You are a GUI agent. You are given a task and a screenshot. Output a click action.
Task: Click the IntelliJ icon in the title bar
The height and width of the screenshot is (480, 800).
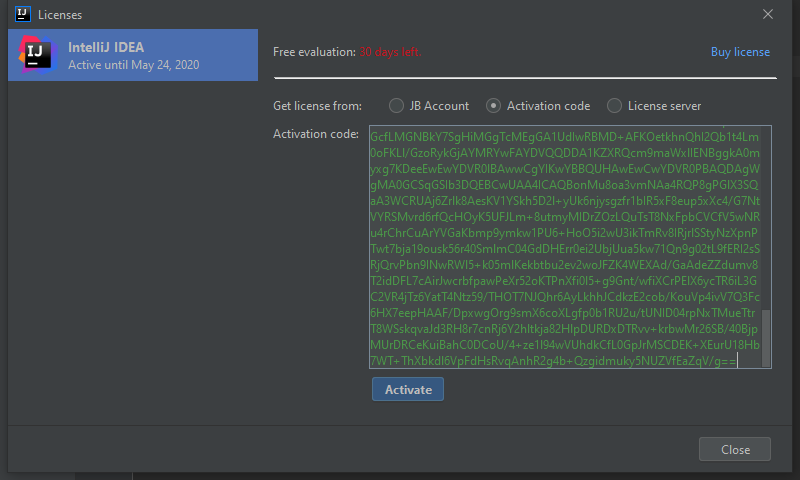pyautogui.click(x=22, y=14)
